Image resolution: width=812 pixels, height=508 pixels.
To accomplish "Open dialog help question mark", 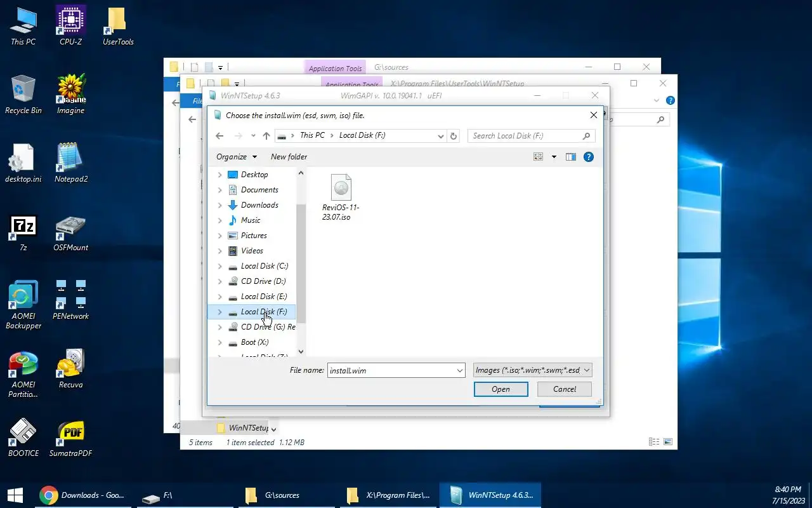I will (x=589, y=157).
